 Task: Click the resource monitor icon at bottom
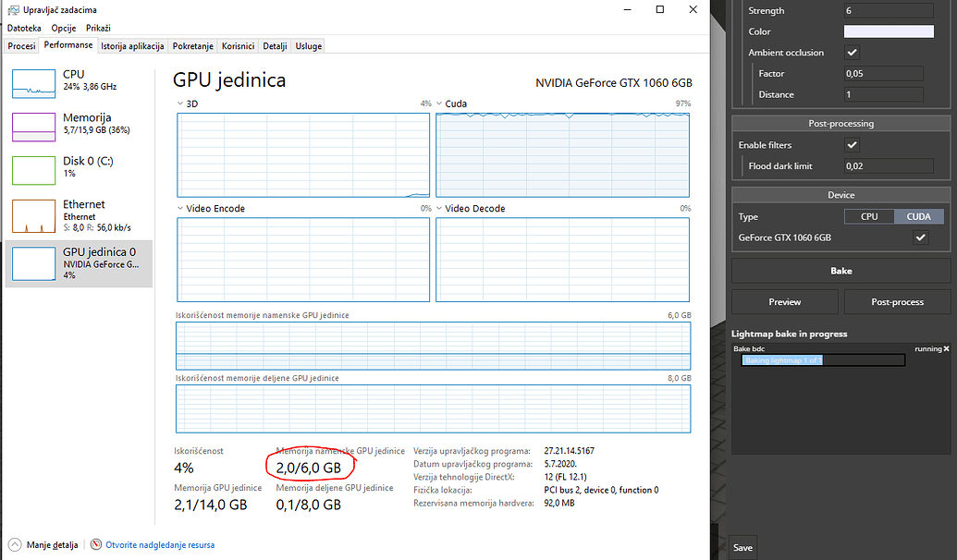click(96, 545)
